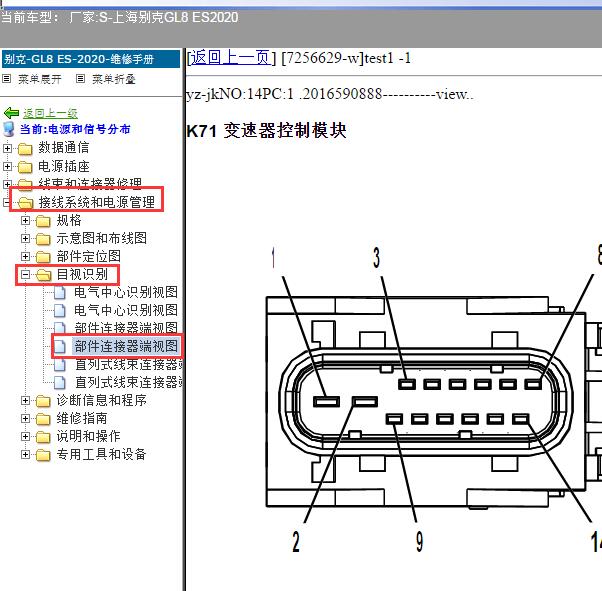The width and height of the screenshot is (602, 591).
Task: Select the highlighted 部件连接器端视图 item
Action: pos(126,347)
